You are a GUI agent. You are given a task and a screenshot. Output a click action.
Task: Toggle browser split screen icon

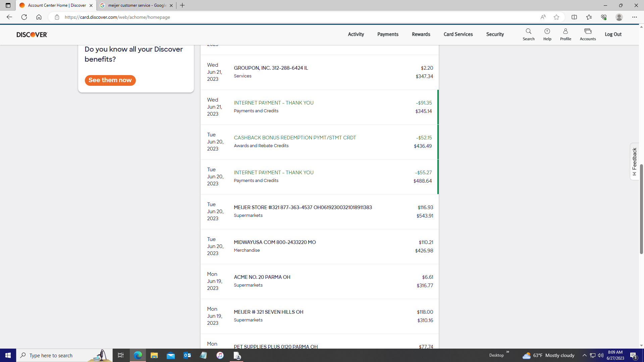pos(574,17)
